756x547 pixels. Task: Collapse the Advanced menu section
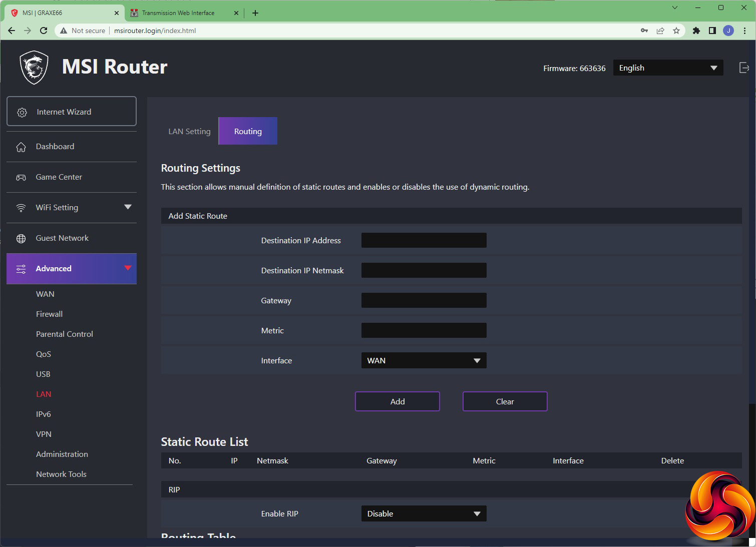click(128, 268)
